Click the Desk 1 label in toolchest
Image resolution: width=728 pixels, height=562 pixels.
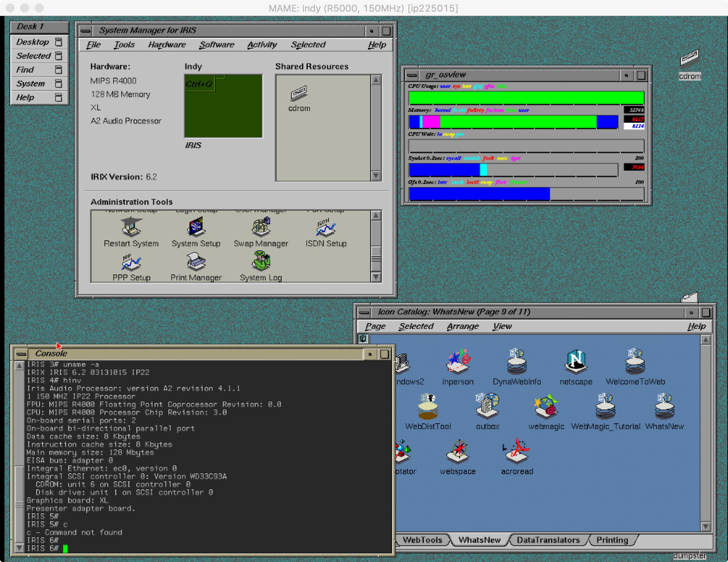click(39, 27)
